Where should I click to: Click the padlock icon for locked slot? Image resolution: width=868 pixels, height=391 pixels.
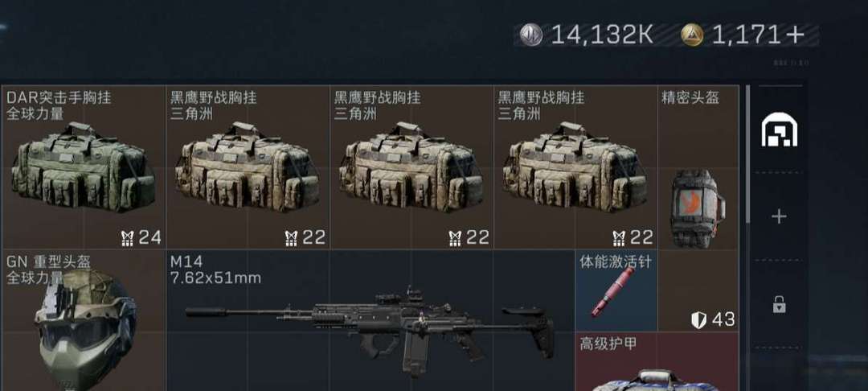tap(779, 304)
